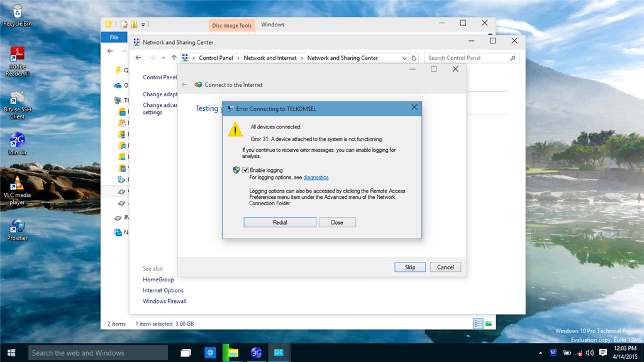Open the File tab in Explorer
This screenshot has width=644, height=362.
[114, 37]
